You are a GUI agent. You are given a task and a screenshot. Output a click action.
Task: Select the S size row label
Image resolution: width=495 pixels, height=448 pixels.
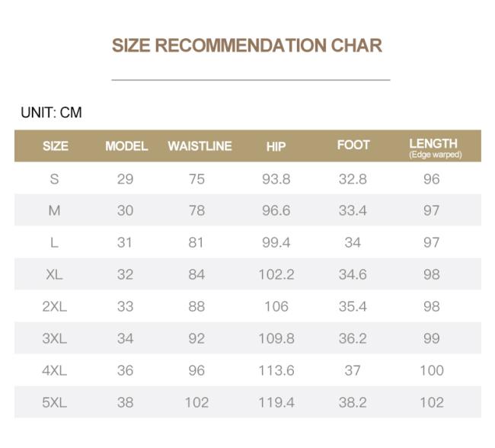[x=54, y=180]
